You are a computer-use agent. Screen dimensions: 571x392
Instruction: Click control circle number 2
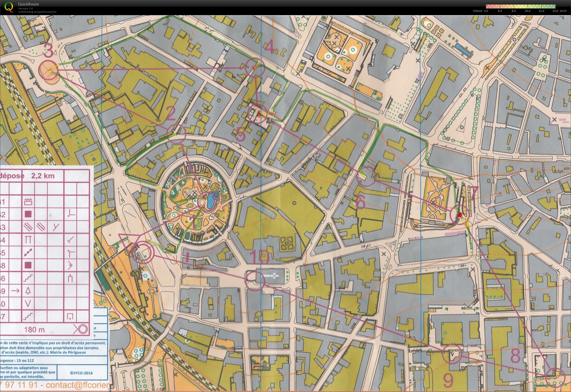coord(176,134)
